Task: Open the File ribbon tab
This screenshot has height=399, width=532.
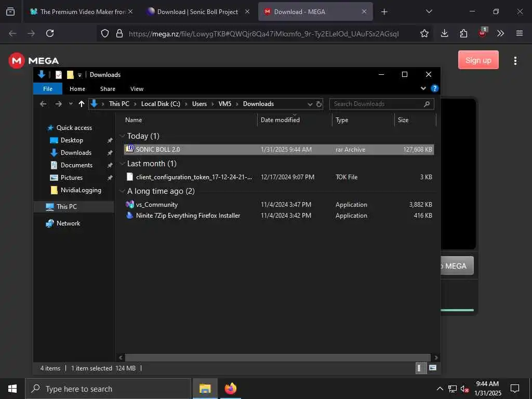Action: [x=48, y=89]
